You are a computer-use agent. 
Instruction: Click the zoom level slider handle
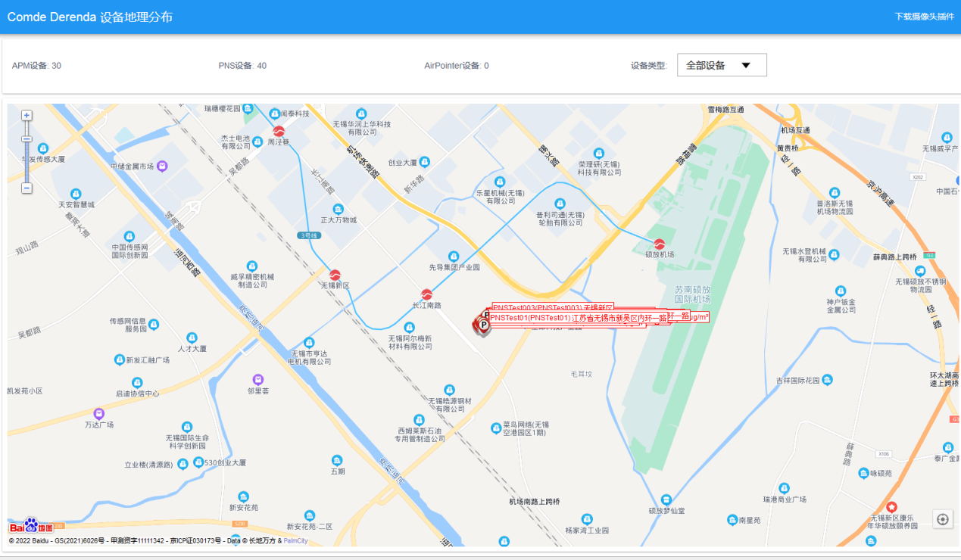(x=27, y=139)
